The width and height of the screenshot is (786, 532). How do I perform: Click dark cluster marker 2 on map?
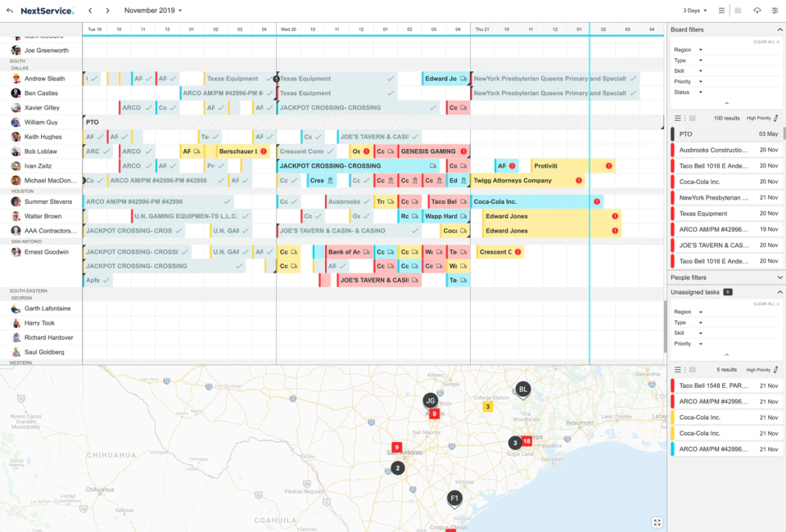click(x=398, y=468)
